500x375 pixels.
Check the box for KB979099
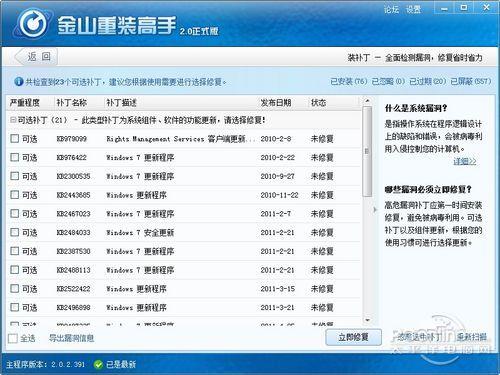[x=14, y=138]
